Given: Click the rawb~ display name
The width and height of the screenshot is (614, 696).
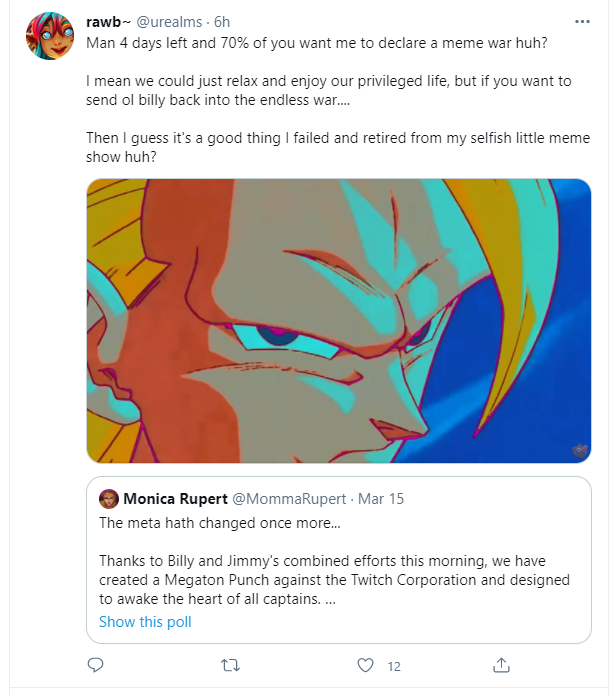Looking at the screenshot, I should pos(108,22).
